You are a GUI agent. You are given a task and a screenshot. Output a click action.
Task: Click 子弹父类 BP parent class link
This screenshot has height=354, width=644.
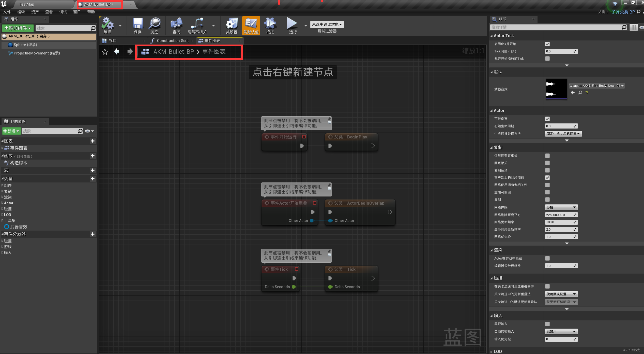[x=623, y=12]
